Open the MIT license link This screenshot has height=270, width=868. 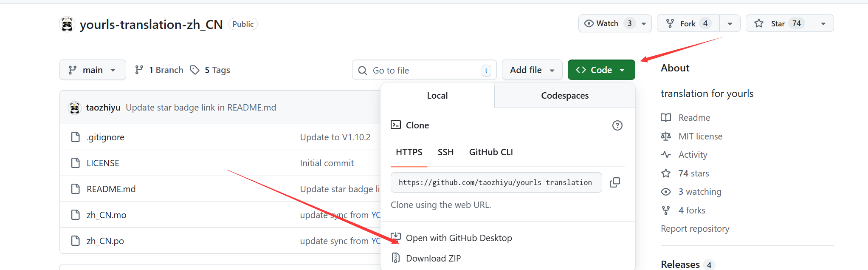(700, 136)
